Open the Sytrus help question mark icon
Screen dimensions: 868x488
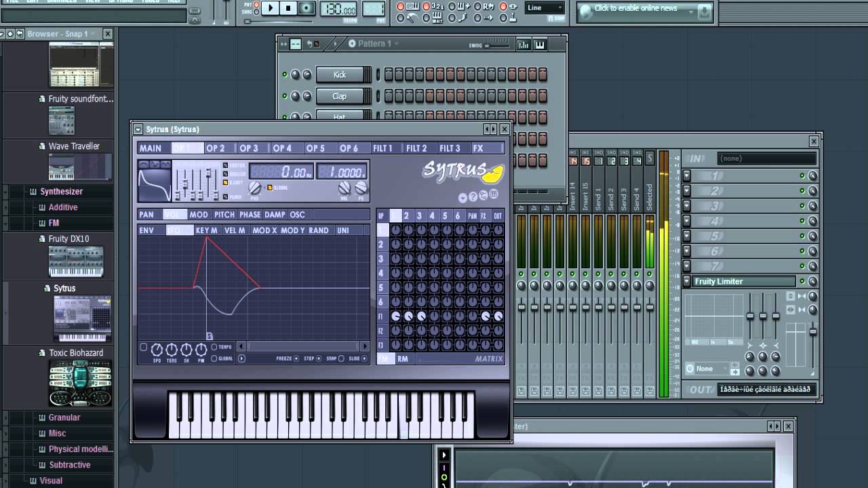tap(473, 197)
